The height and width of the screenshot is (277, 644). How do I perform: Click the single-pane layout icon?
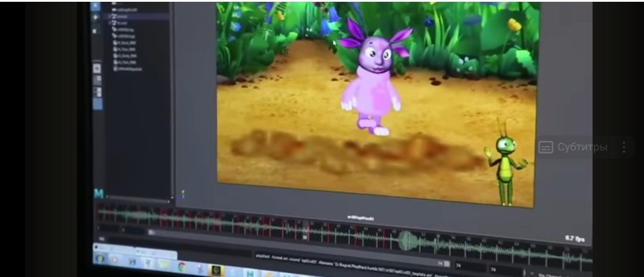(x=97, y=68)
